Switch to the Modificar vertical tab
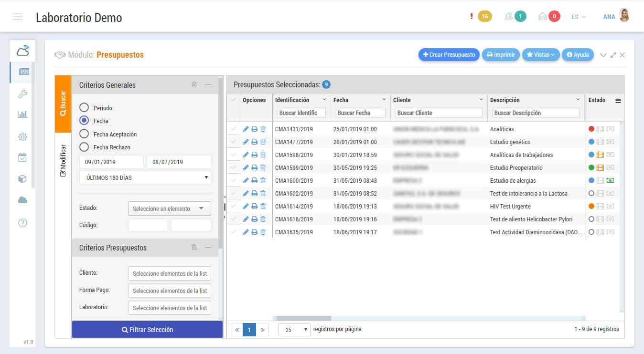The width and height of the screenshot is (644, 354). click(x=63, y=161)
